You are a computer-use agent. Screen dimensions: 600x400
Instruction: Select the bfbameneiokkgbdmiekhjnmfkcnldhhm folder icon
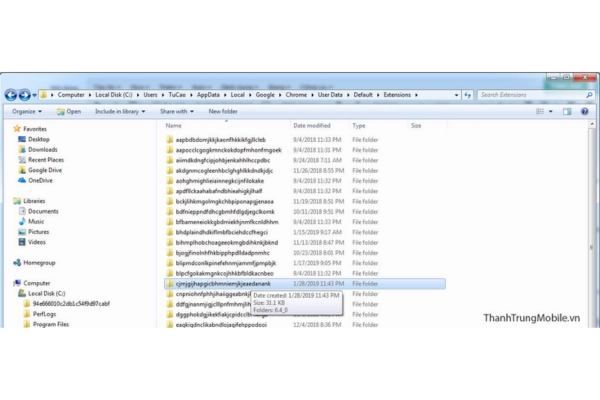tap(170, 222)
